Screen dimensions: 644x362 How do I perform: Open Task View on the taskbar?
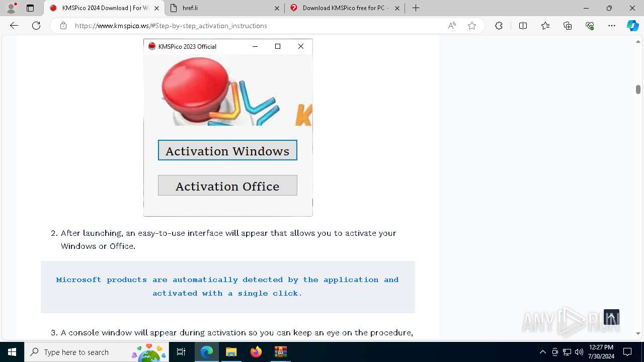(181, 352)
